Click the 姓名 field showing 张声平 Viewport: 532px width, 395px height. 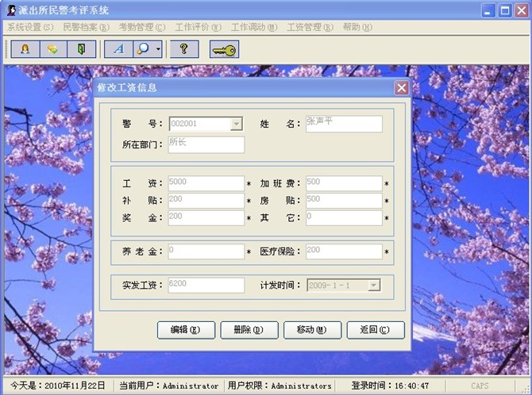click(x=344, y=124)
